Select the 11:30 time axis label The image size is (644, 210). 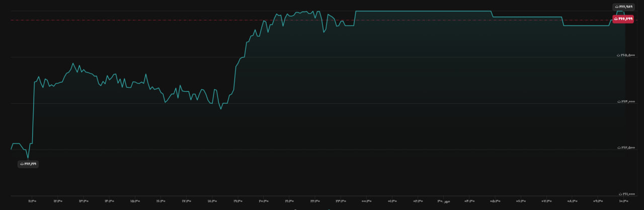[31, 201]
